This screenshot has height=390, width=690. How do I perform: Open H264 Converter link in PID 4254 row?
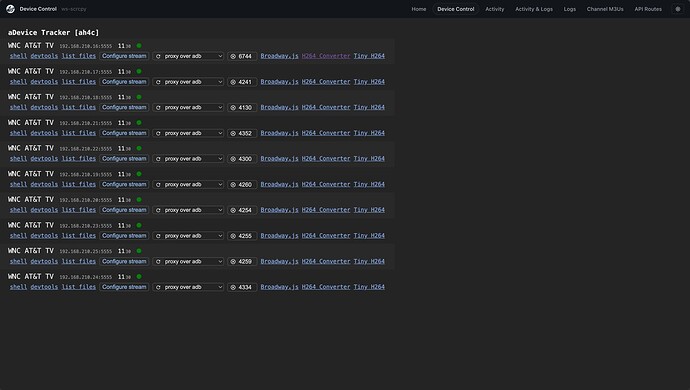pos(326,210)
